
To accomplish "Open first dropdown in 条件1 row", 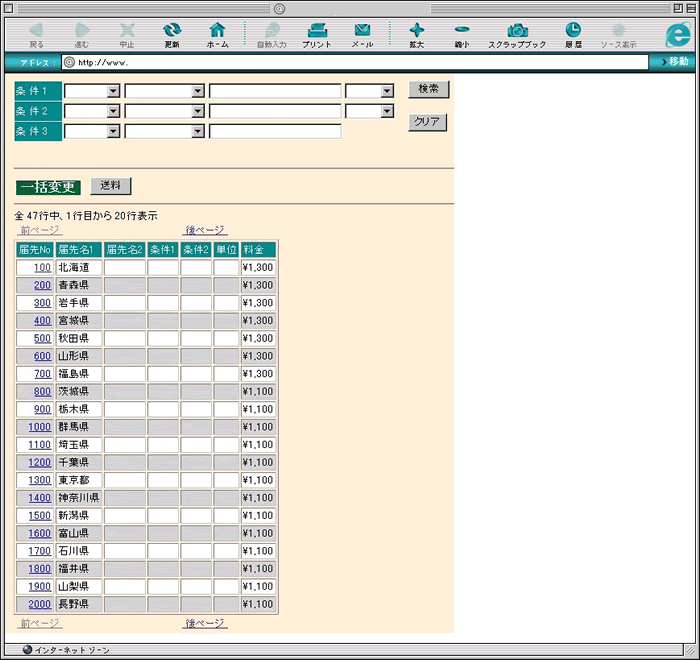I will point(92,91).
